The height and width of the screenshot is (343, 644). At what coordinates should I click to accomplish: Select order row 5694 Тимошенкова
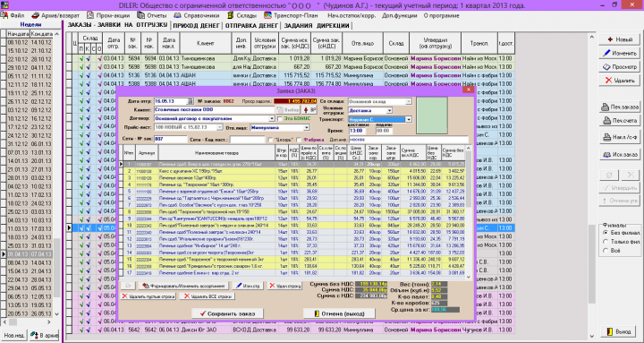[290, 58]
